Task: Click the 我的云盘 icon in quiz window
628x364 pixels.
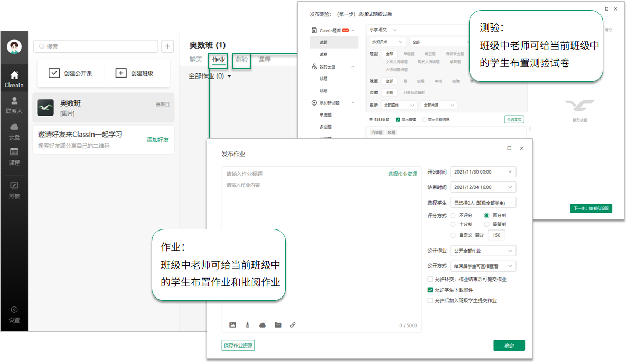Action: (314, 66)
